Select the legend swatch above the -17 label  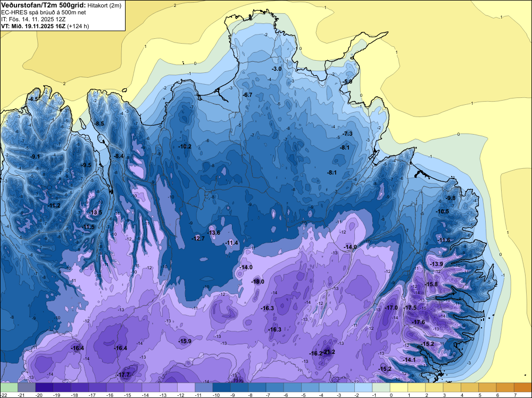coord(97,387)
